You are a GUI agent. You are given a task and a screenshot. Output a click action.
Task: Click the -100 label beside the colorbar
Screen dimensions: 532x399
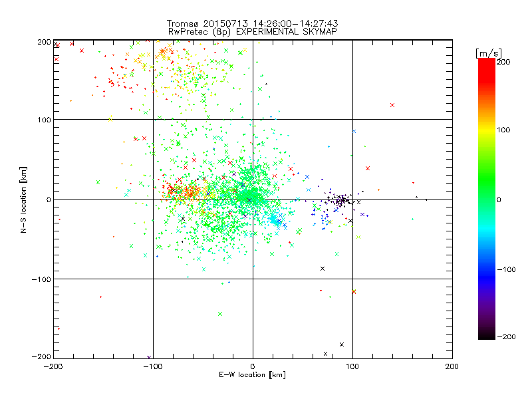pos(506,270)
